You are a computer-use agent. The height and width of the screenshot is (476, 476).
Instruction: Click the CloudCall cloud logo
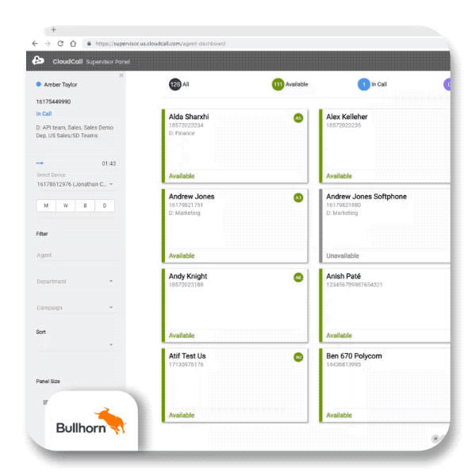[38, 61]
